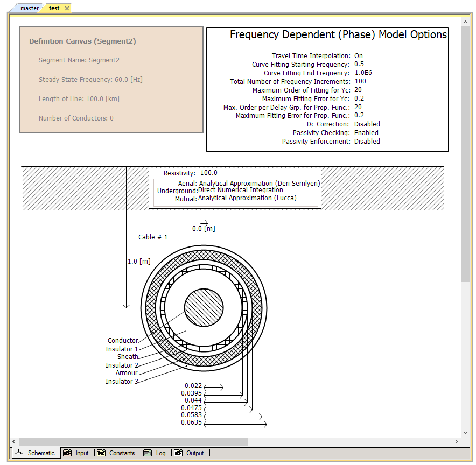Select the Definition Canvas (Segment2) box

[111, 80]
